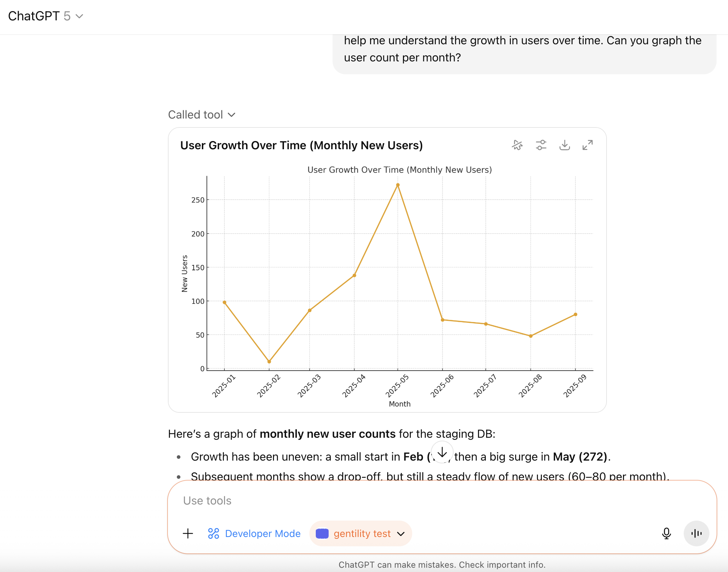The width and height of the screenshot is (728, 572).
Task: Click the Developer Mode icon
Action: coord(214,534)
